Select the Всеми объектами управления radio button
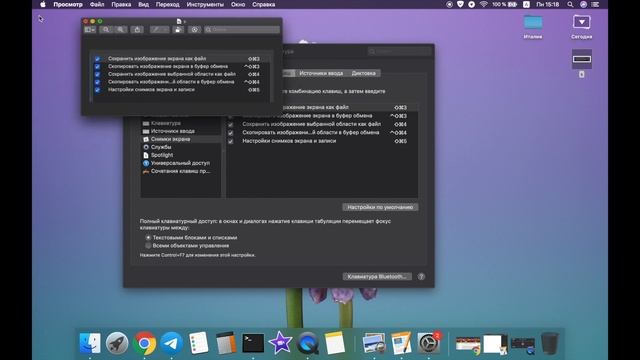Screen dimensions: 640x360 coord(148,246)
